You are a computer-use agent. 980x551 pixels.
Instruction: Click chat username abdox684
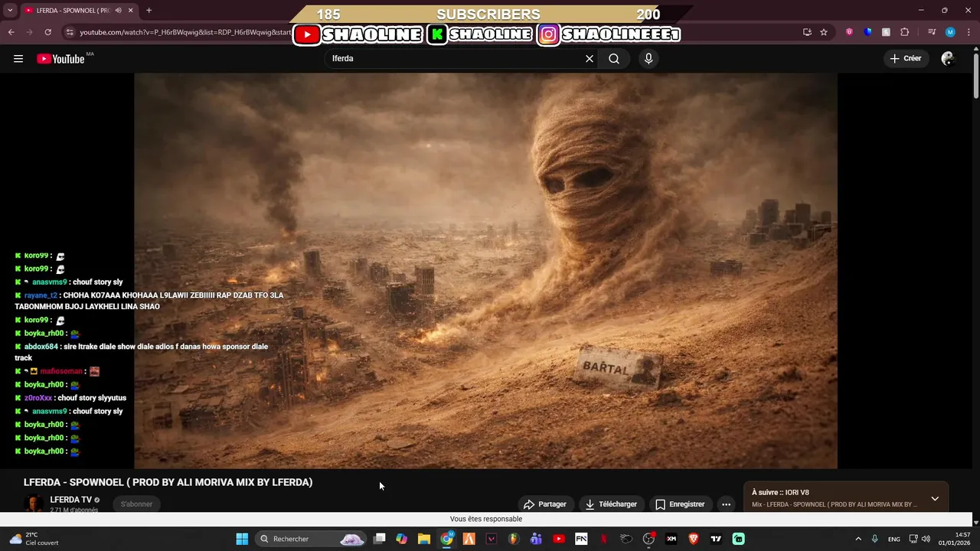coord(41,347)
